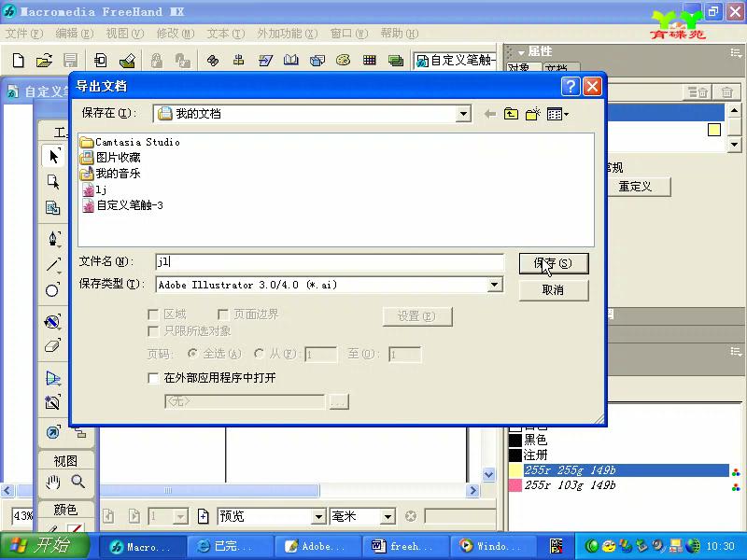Click the dialog help question mark button
Screen dimensions: 747x560
(571, 86)
